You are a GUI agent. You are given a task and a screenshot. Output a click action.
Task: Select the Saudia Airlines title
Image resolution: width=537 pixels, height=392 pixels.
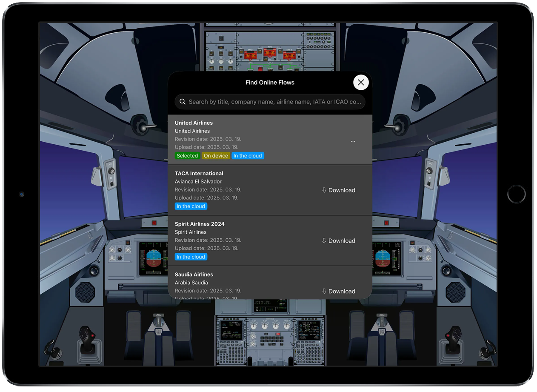(194, 275)
